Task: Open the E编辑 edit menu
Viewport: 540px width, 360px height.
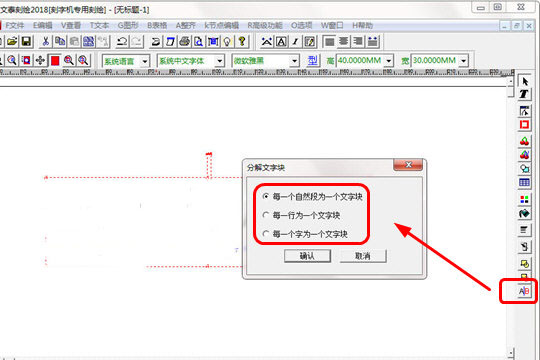Action: coord(43,25)
